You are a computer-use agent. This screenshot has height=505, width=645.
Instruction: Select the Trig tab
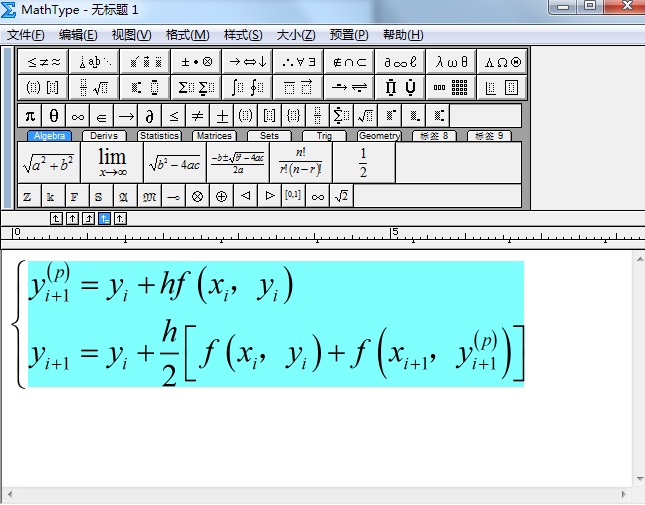pos(324,136)
